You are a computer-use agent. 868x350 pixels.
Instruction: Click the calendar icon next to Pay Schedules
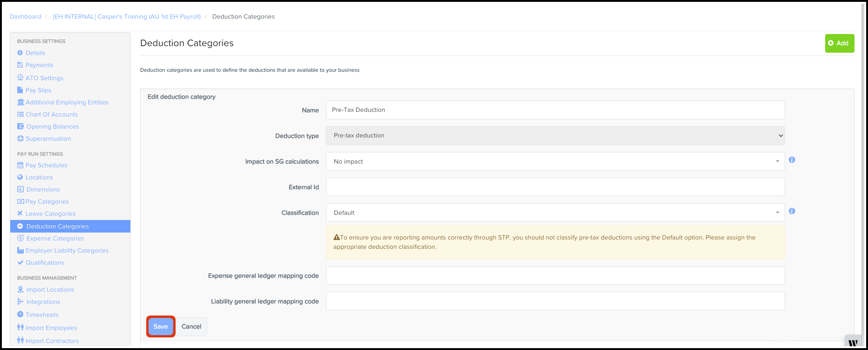click(20, 165)
